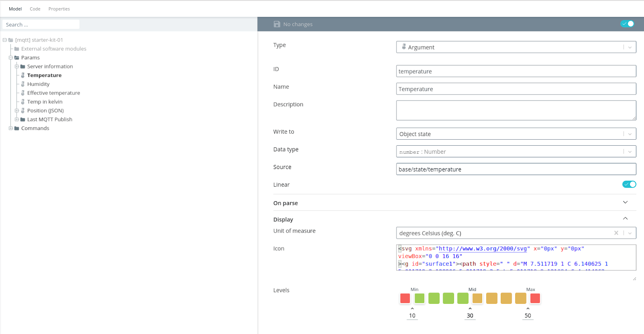
Task: Click the up arrow above Mid value 30
Action: click(470, 309)
